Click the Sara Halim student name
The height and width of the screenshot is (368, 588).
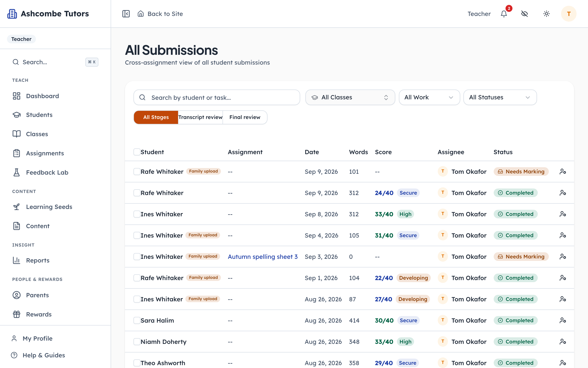pyautogui.click(x=157, y=320)
